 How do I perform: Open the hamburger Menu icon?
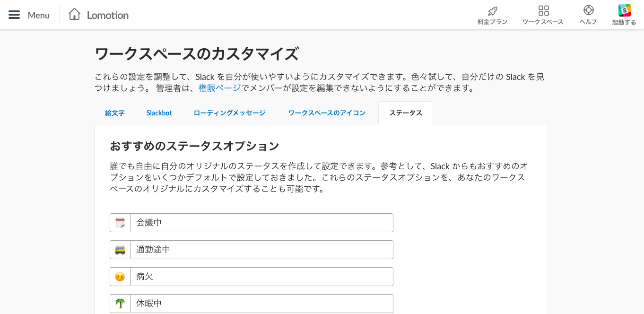[x=14, y=15]
